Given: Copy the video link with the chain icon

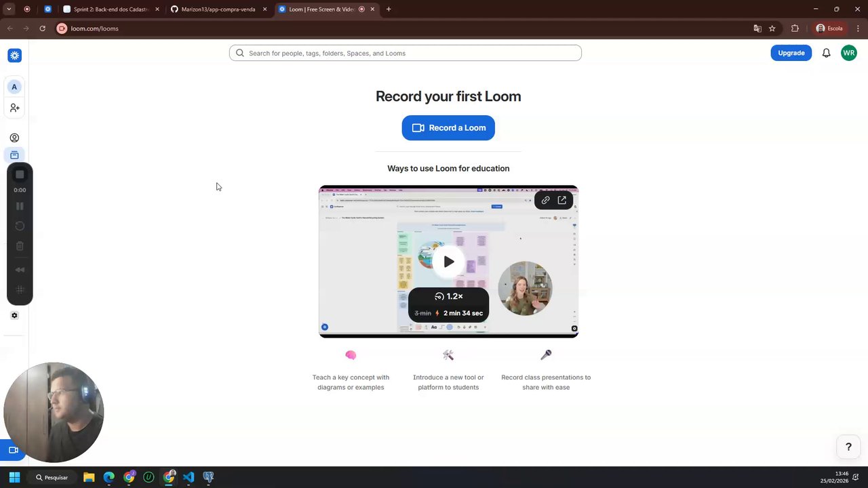Looking at the screenshot, I should click(x=545, y=200).
